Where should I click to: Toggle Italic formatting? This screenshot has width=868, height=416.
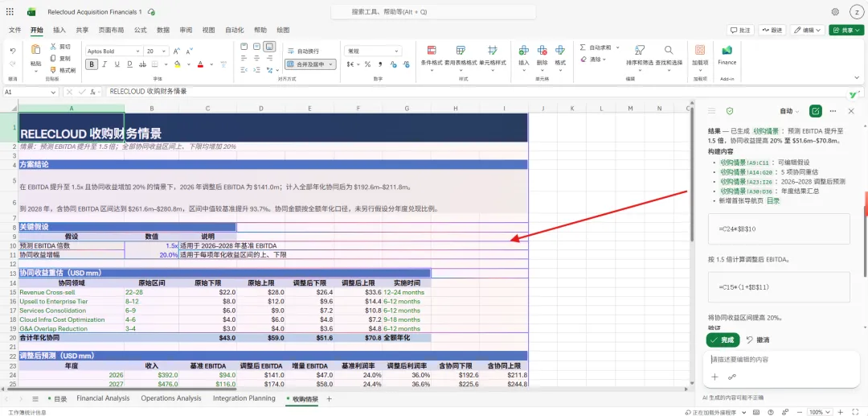pyautogui.click(x=104, y=64)
